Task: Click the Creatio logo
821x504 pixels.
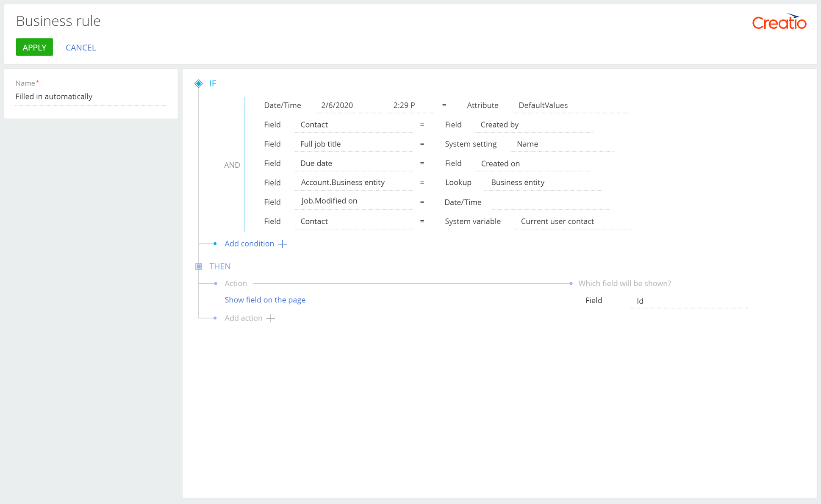Action: (779, 22)
